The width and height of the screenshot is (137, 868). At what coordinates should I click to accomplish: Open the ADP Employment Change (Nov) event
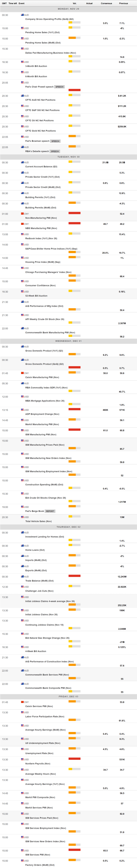(x=42, y=414)
